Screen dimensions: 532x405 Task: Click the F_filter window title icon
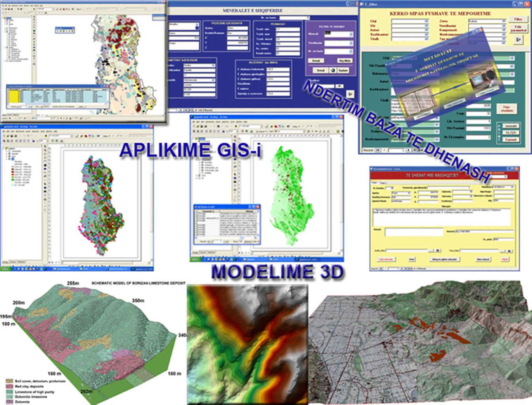[x=362, y=4]
